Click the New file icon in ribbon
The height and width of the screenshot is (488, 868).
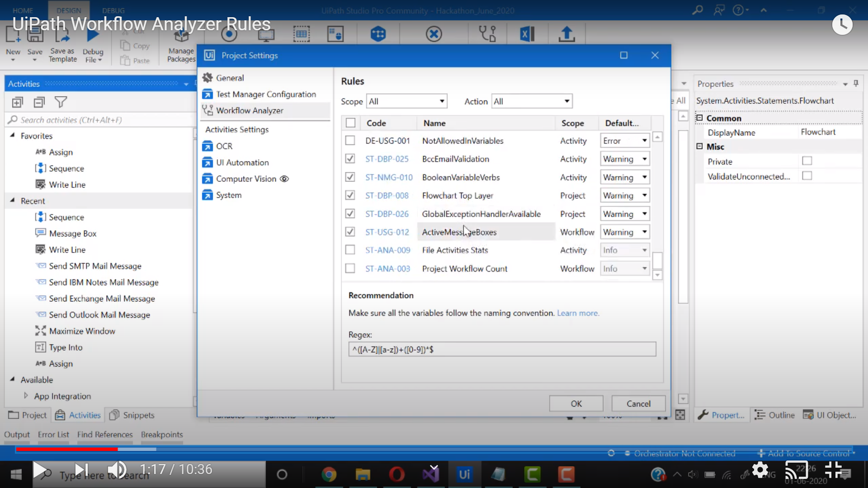[13, 34]
